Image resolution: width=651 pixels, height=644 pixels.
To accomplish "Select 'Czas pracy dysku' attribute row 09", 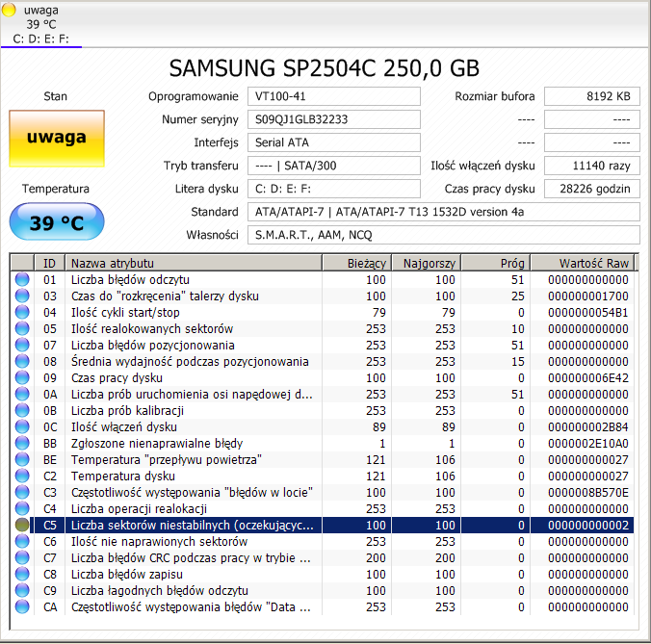I will click(x=323, y=377).
